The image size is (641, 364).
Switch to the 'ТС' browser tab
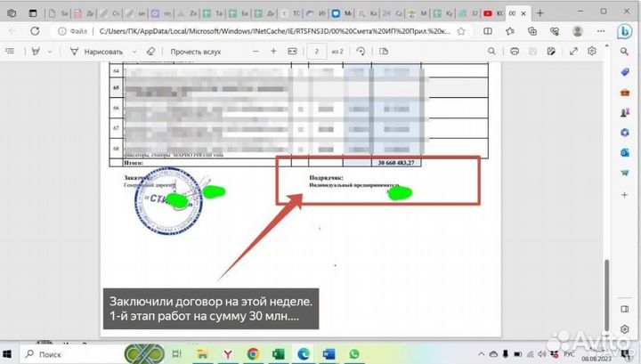point(290,13)
